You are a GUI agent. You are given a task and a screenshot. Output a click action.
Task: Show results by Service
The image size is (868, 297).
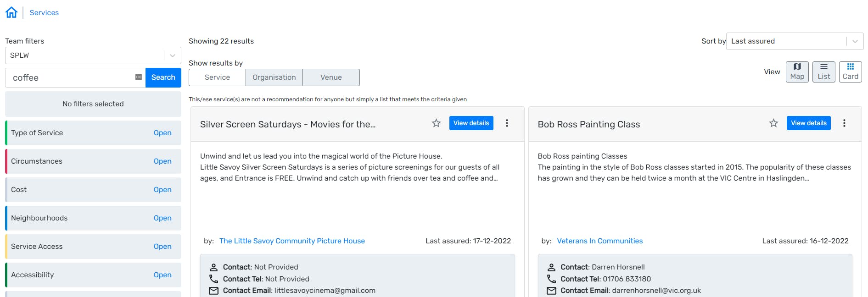[217, 77]
